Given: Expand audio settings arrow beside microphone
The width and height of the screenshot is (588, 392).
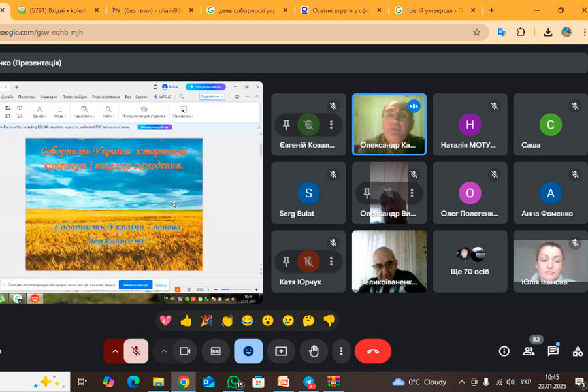Looking at the screenshot, I should click(115, 351).
